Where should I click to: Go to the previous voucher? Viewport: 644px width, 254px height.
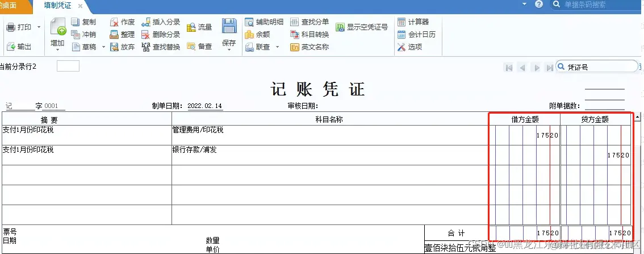click(522, 68)
